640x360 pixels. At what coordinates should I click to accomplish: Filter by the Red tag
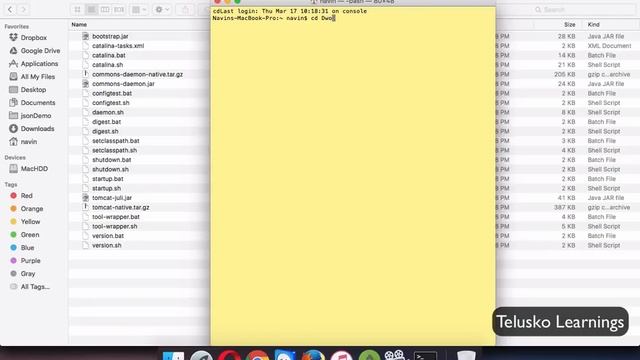[27, 196]
